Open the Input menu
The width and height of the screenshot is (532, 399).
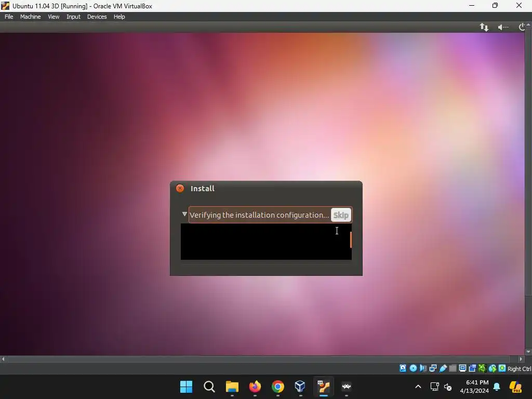tap(73, 17)
